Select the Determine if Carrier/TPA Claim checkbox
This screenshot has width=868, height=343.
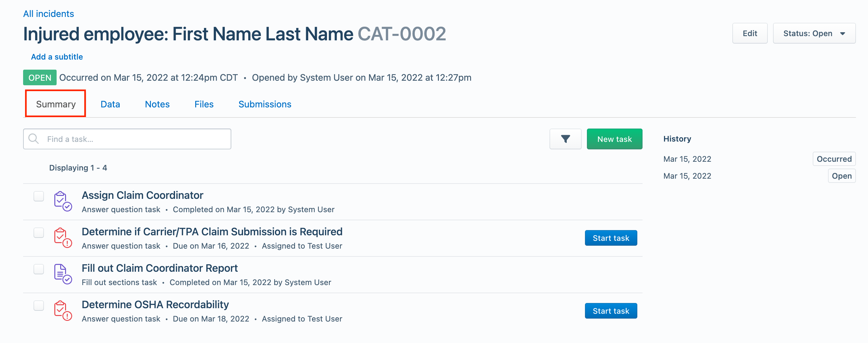[39, 232]
